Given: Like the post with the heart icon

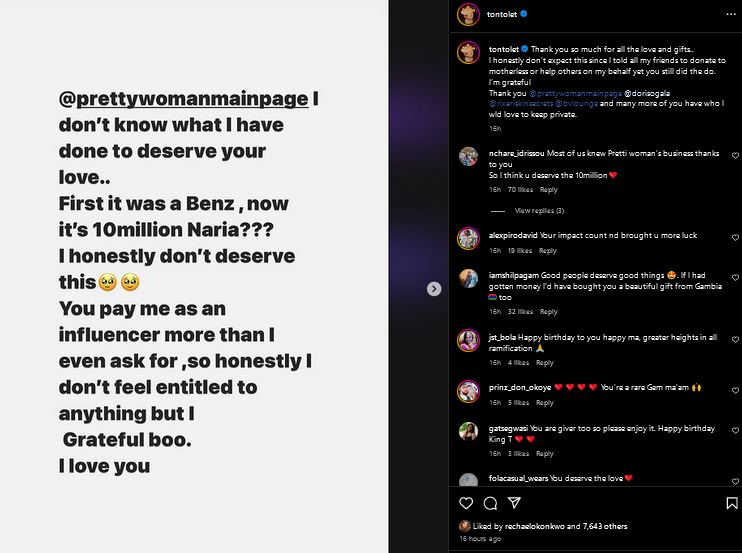Looking at the screenshot, I should pyautogui.click(x=466, y=503).
